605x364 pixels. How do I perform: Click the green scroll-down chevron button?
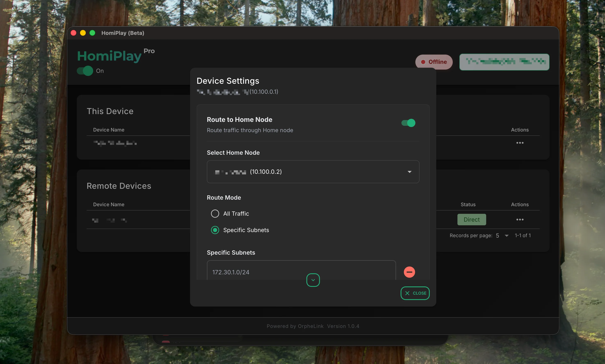pyautogui.click(x=313, y=280)
